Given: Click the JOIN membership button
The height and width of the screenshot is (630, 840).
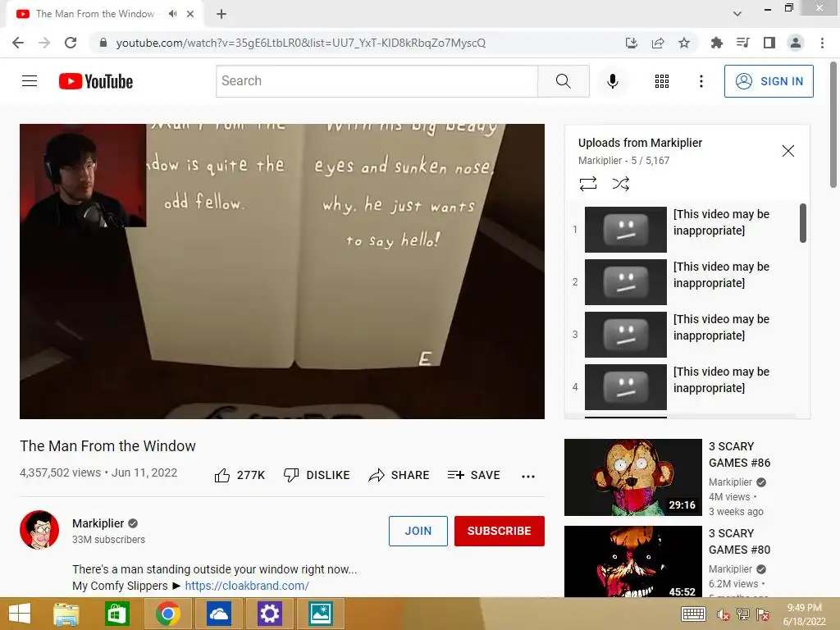Looking at the screenshot, I should [x=418, y=531].
